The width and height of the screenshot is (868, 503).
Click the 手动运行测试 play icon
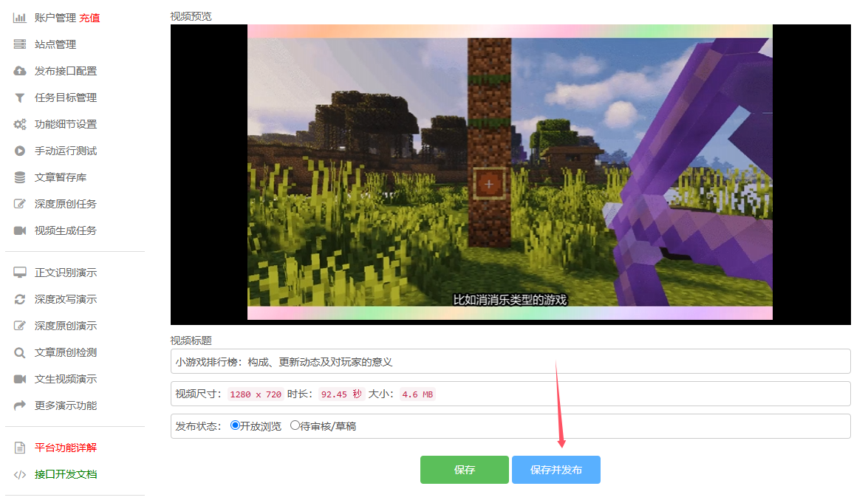20,151
